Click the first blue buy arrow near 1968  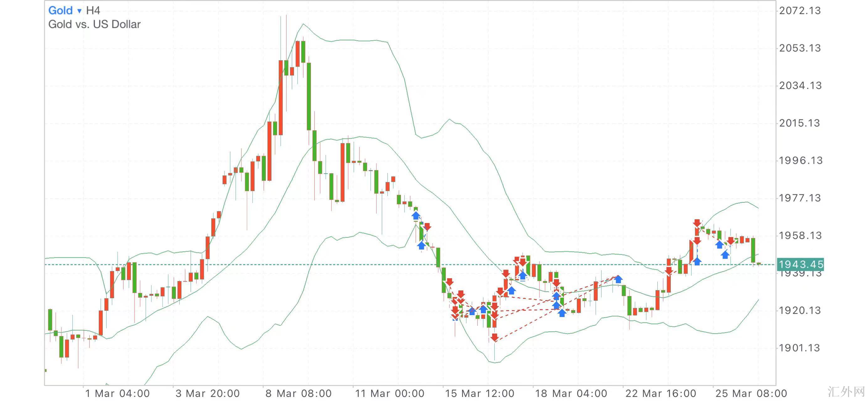tap(416, 216)
